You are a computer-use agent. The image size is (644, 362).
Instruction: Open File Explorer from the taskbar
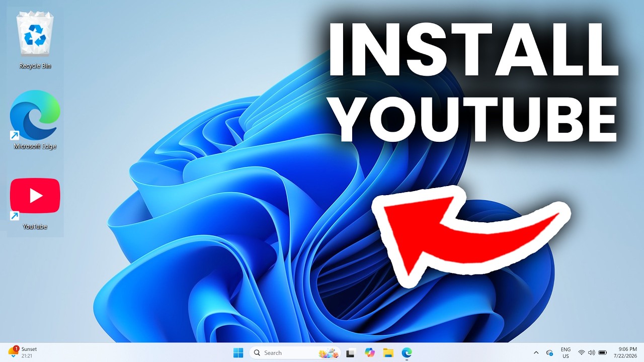(x=388, y=353)
